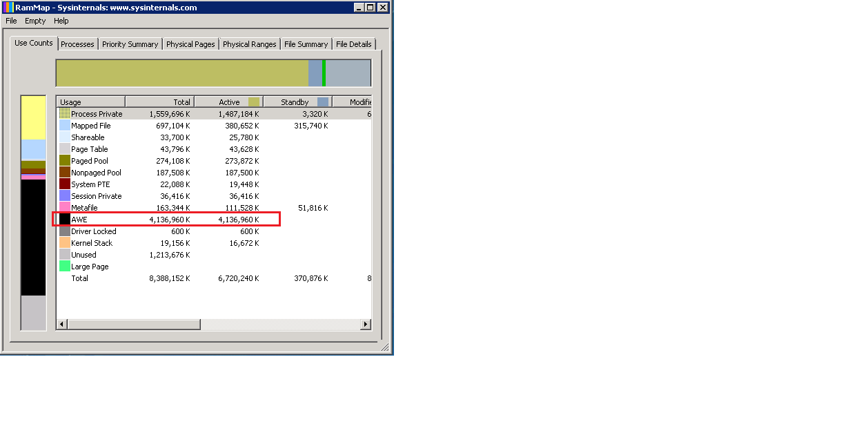This screenshot has width=868, height=435.
Task: Open the Help menu
Action: (61, 21)
